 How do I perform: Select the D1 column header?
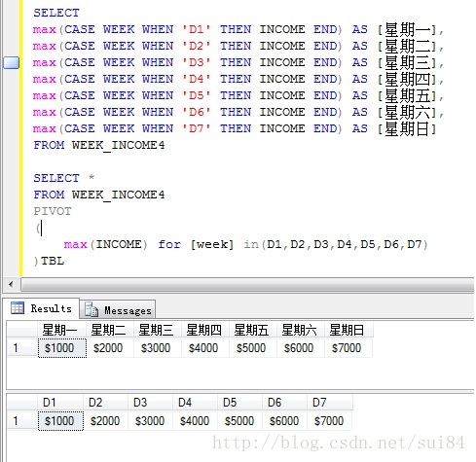(x=60, y=403)
